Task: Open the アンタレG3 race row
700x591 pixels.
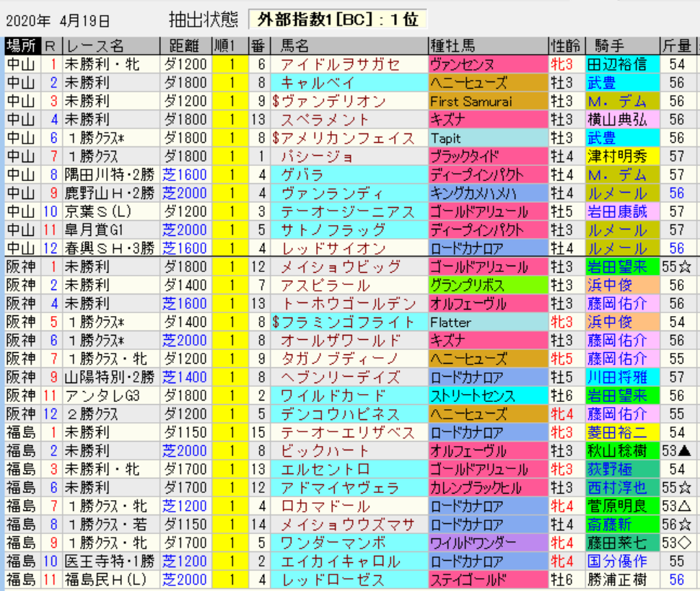Action: (94, 395)
